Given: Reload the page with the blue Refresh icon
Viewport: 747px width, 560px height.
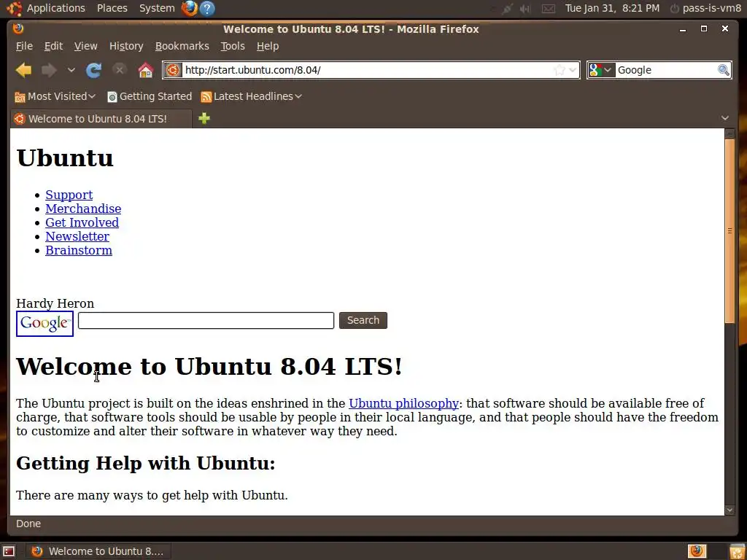Looking at the screenshot, I should tap(93, 70).
